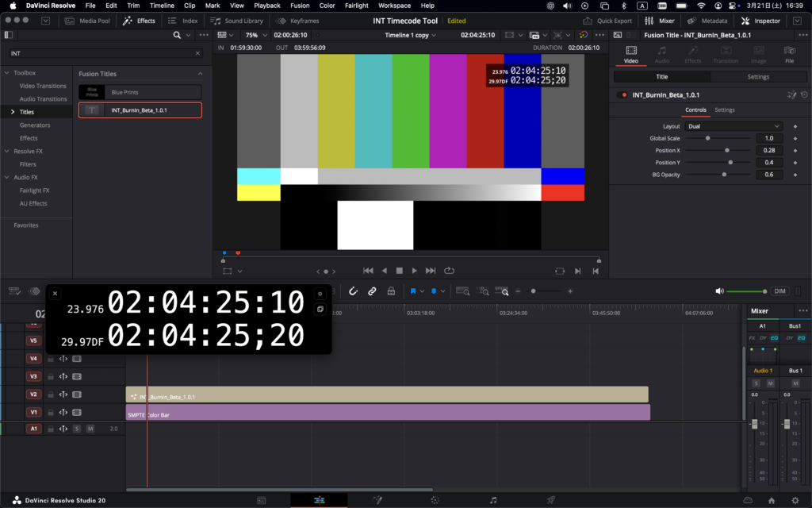The height and width of the screenshot is (508, 812).
Task: Disable the INT_BurnIn_Beta_1.0.1 effect toggle
Action: click(625, 94)
